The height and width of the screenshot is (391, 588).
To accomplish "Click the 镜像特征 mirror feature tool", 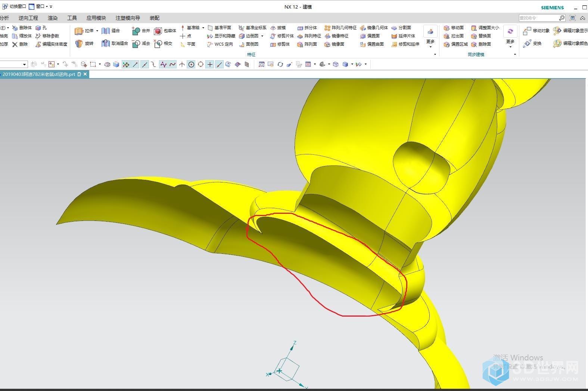I will [x=336, y=36].
